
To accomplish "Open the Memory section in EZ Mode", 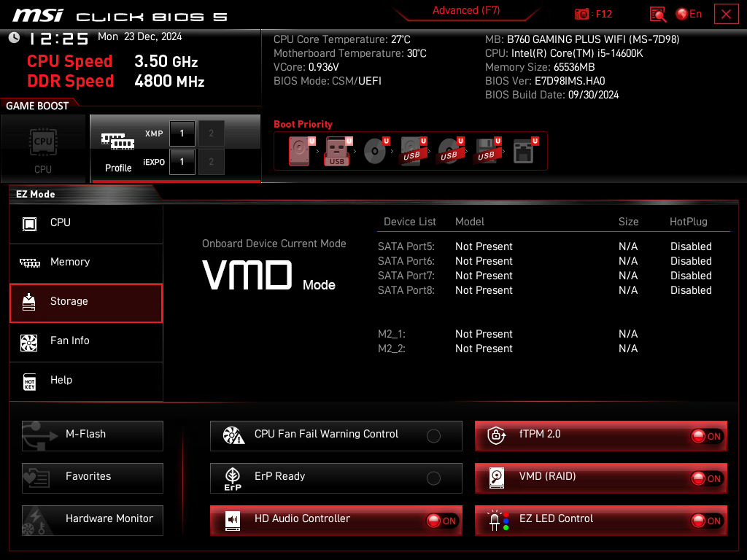I will (86, 262).
